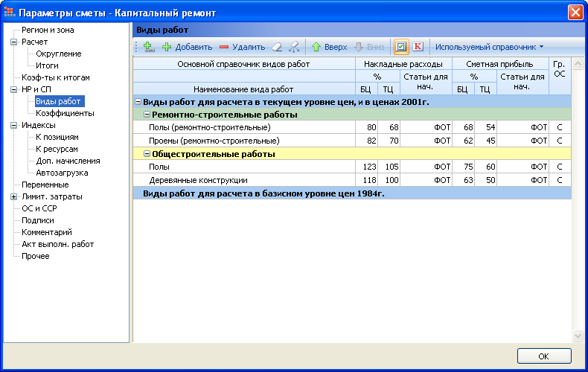Select Коэффициенты tree item

tap(65, 113)
